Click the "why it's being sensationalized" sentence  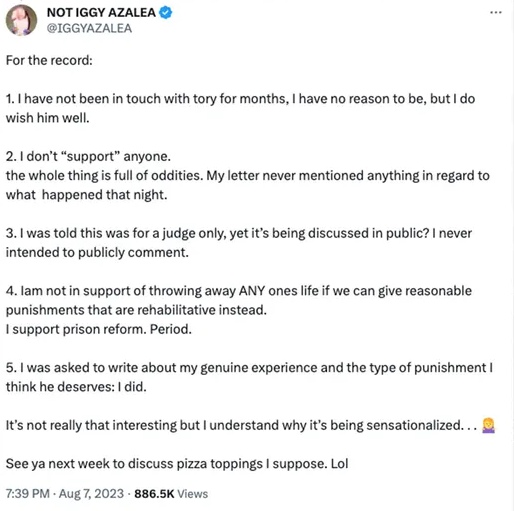(x=241, y=425)
